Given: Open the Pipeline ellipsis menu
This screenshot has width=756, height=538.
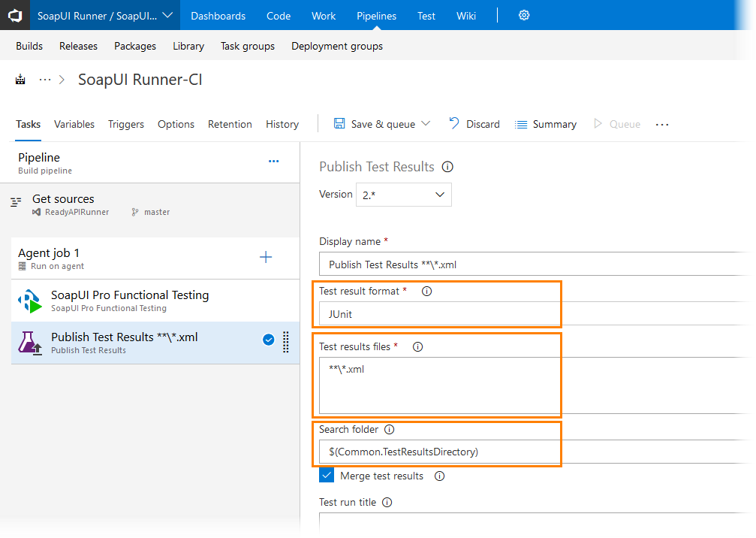Looking at the screenshot, I should coord(273,162).
